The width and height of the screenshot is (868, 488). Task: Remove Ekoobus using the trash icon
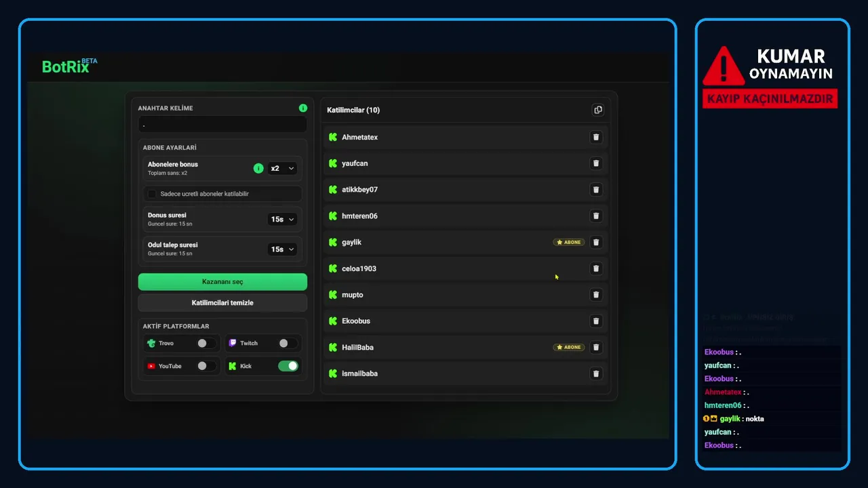[596, 321]
